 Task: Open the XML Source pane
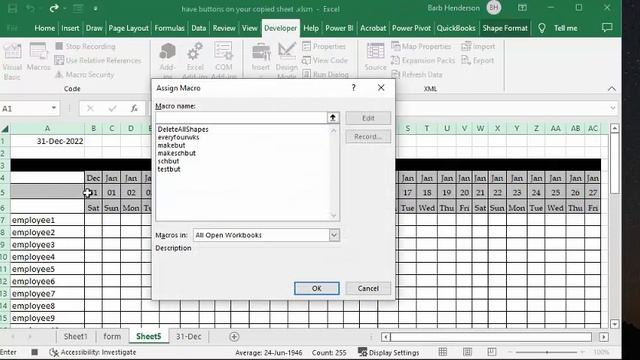point(376,57)
